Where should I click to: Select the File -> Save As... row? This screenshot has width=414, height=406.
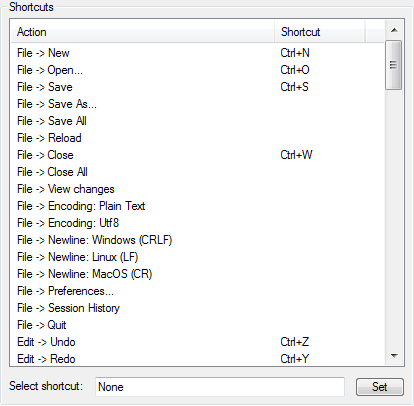point(197,104)
